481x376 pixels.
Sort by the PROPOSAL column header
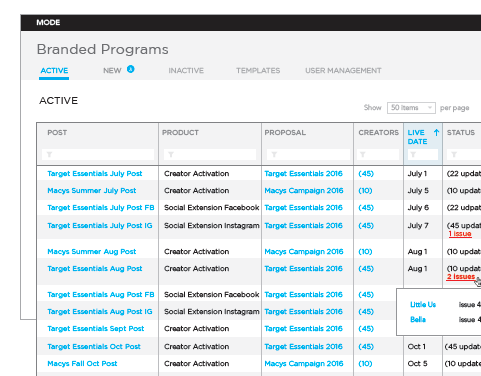tap(285, 133)
